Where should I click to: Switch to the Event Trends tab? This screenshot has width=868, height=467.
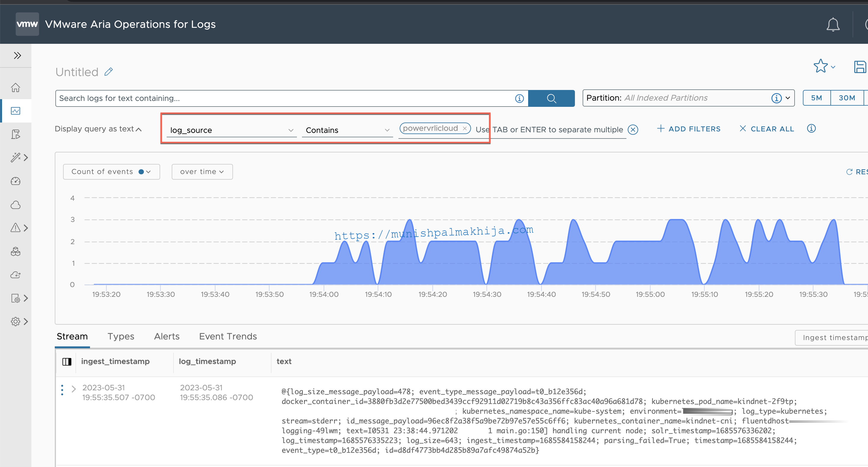[228, 336]
